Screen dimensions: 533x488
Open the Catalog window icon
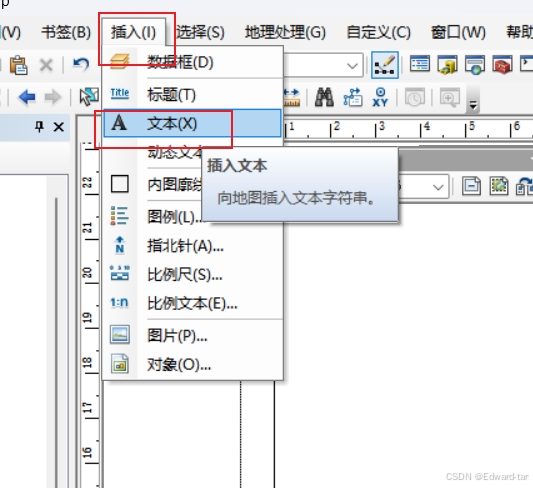click(447, 64)
